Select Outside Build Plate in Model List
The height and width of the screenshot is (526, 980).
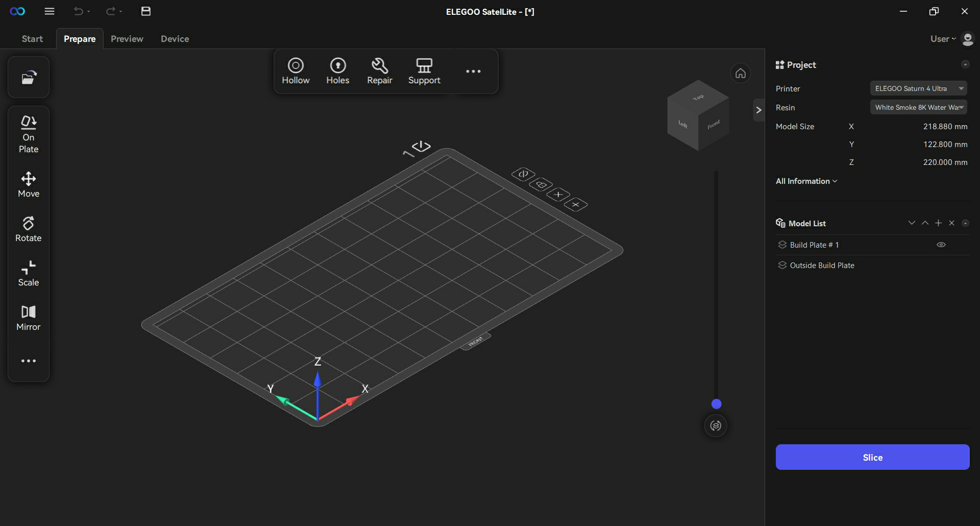872,265
